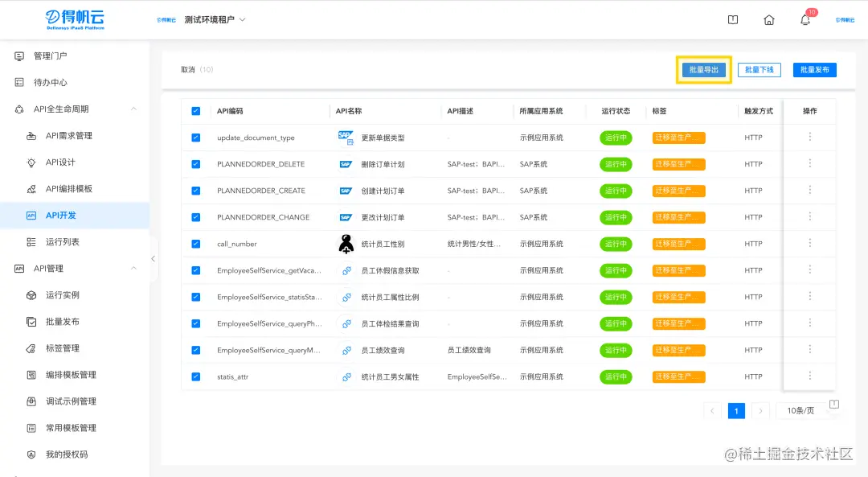Image resolution: width=868 pixels, height=477 pixels.
Task: Open 运行列表 menu item
Action: click(63, 242)
